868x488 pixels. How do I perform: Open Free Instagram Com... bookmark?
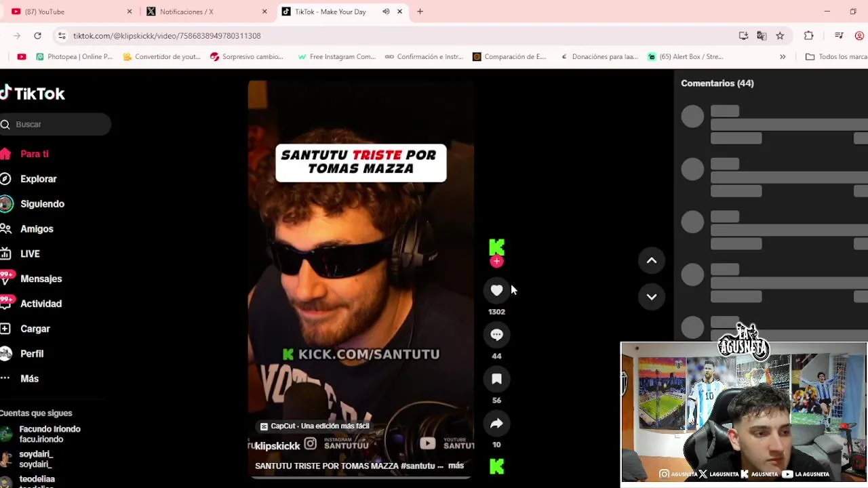(336, 57)
